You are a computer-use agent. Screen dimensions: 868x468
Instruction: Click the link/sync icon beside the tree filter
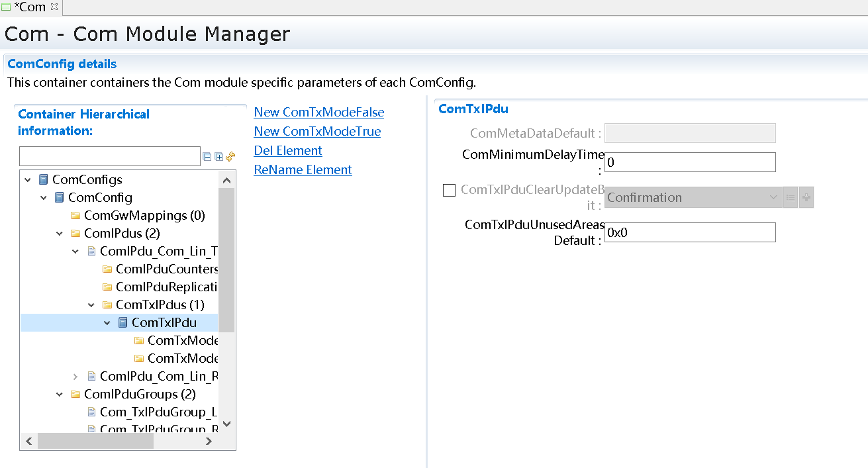230,157
